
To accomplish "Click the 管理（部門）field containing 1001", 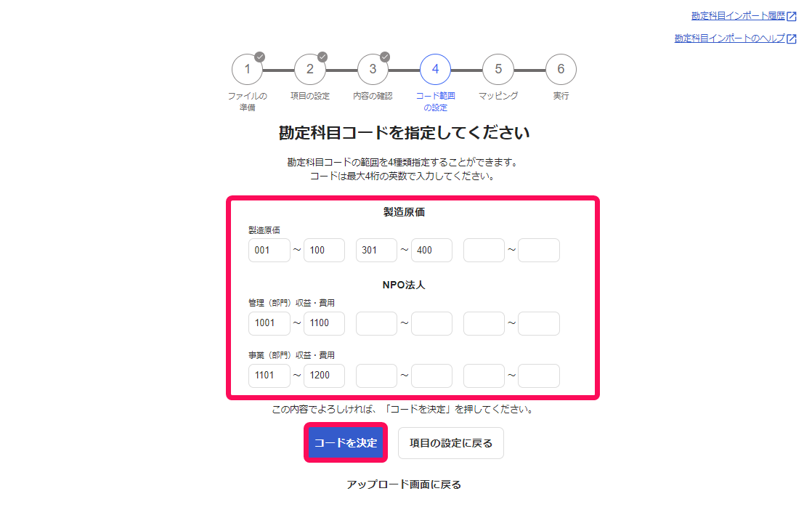I will (x=269, y=323).
